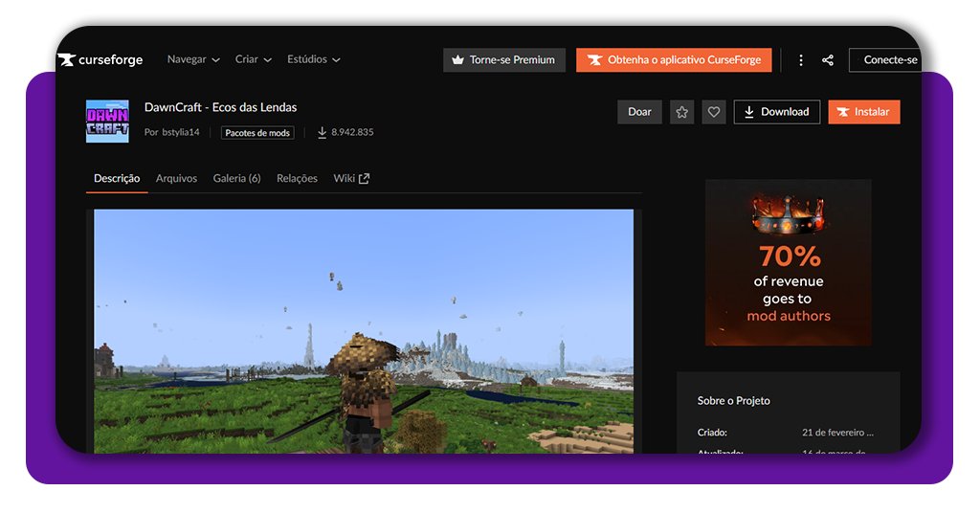Click Obtenha o aplicativo CurseForge button

pyautogui.click(x=674, y=60)
